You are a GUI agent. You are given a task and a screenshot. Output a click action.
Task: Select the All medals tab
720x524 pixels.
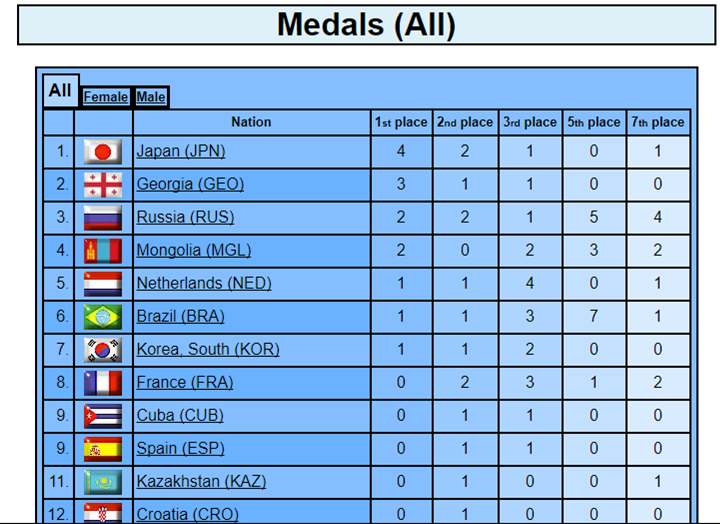pyautogui.click(x=61, y=90)
